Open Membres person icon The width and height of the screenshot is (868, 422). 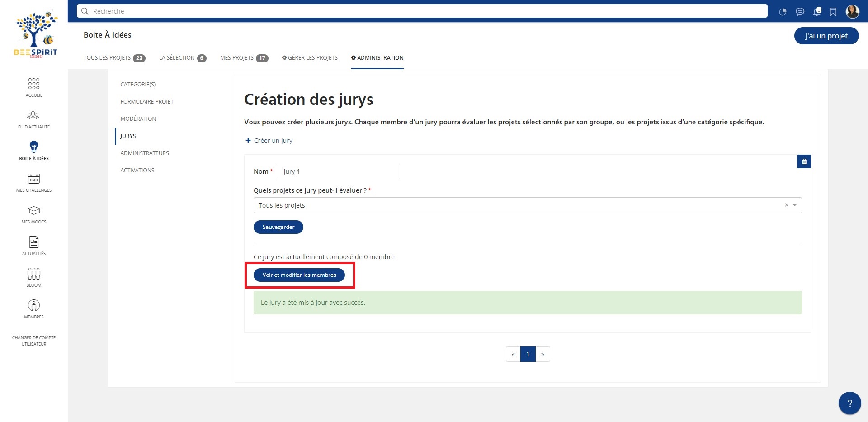pyautogui.click(x=34, y=305)
